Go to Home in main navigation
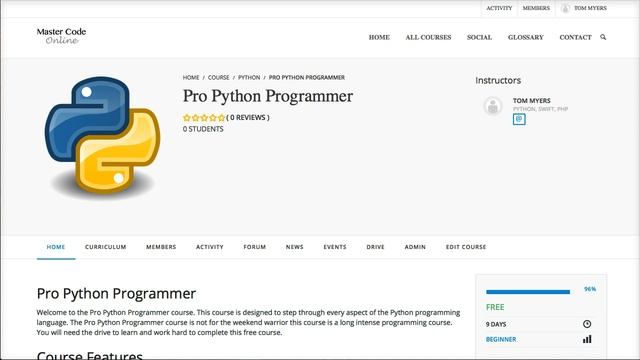 click(x=379, y=37)
